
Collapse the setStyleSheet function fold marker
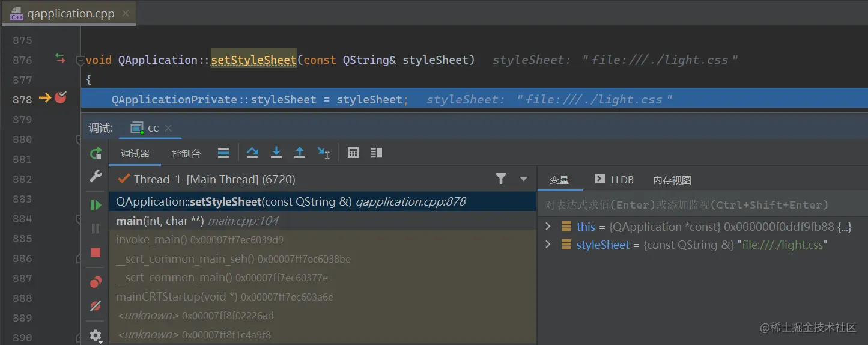(80, 60)
